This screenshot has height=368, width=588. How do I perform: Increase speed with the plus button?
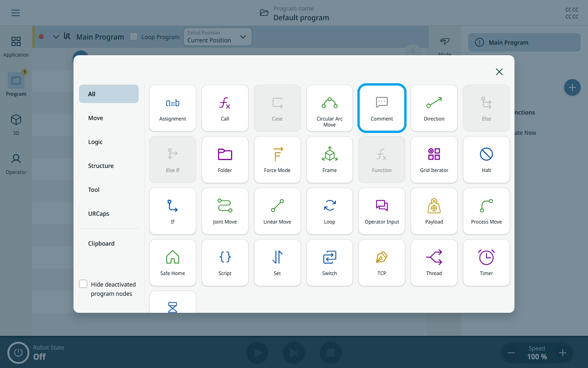pos(563,353)
